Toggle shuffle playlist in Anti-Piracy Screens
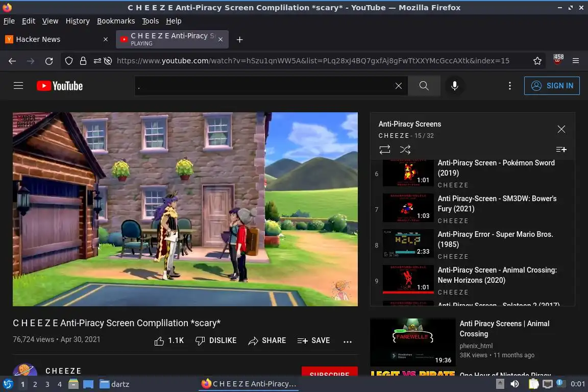The image size is (588, 392). (405, 150)
